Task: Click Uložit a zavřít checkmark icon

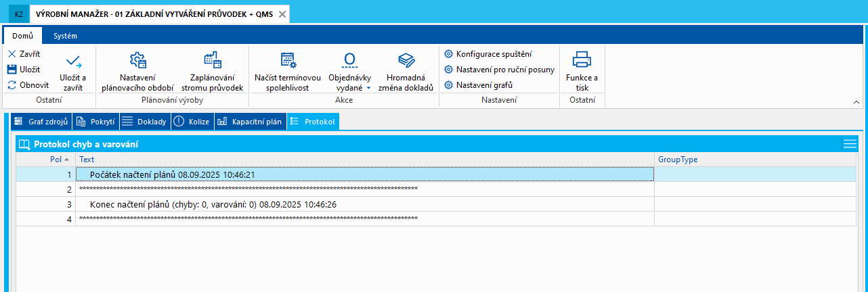Action: point(73,62)
